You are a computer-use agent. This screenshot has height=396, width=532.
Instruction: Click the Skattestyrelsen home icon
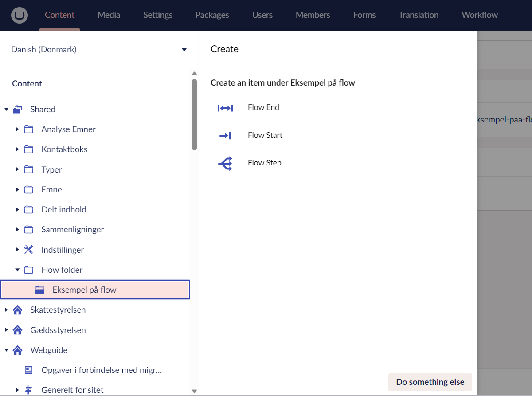pyautogui.click(x=18, y=310)
